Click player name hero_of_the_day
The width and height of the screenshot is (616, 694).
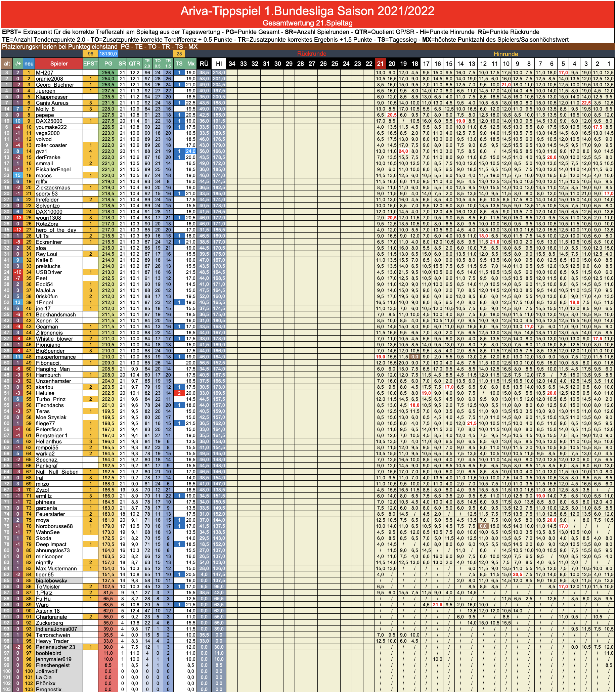coord(56,230)
